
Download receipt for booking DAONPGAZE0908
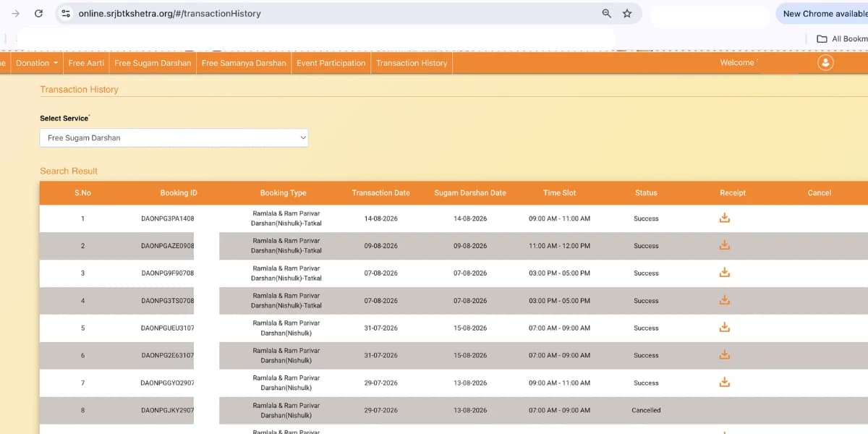[x=725, y=245]
